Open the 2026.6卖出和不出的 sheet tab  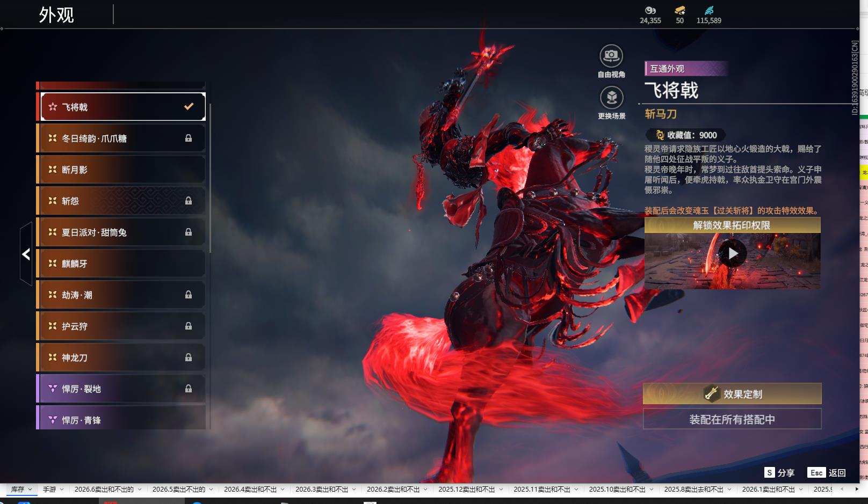(104, 490)
